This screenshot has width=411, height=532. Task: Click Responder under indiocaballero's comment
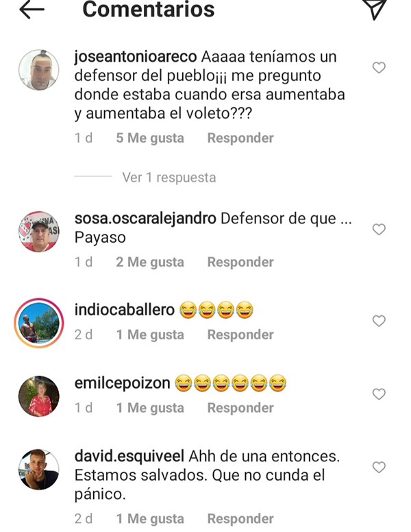(x=240, y=335)
